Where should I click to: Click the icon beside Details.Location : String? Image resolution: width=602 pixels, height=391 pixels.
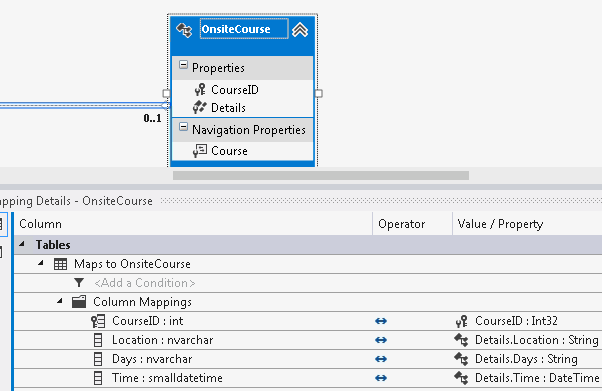pos(461,340)
